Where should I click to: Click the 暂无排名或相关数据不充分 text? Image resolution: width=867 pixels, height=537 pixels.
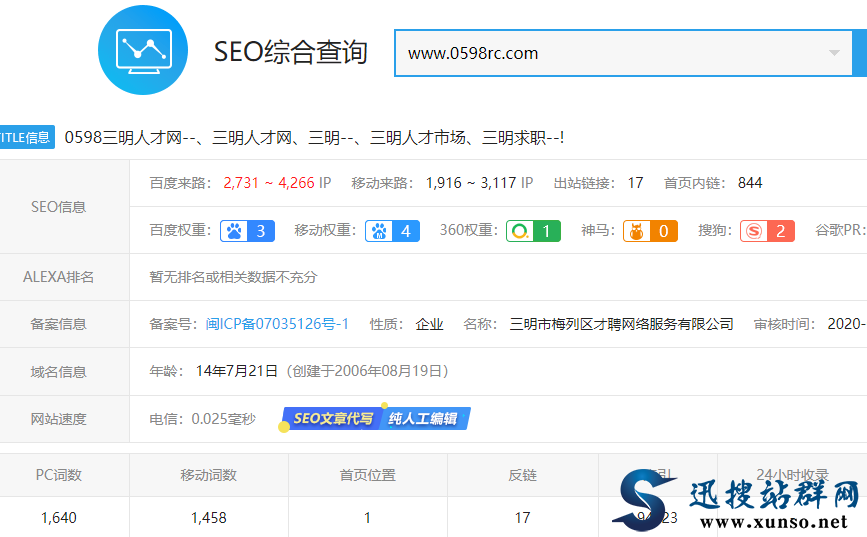click(233, 277)
